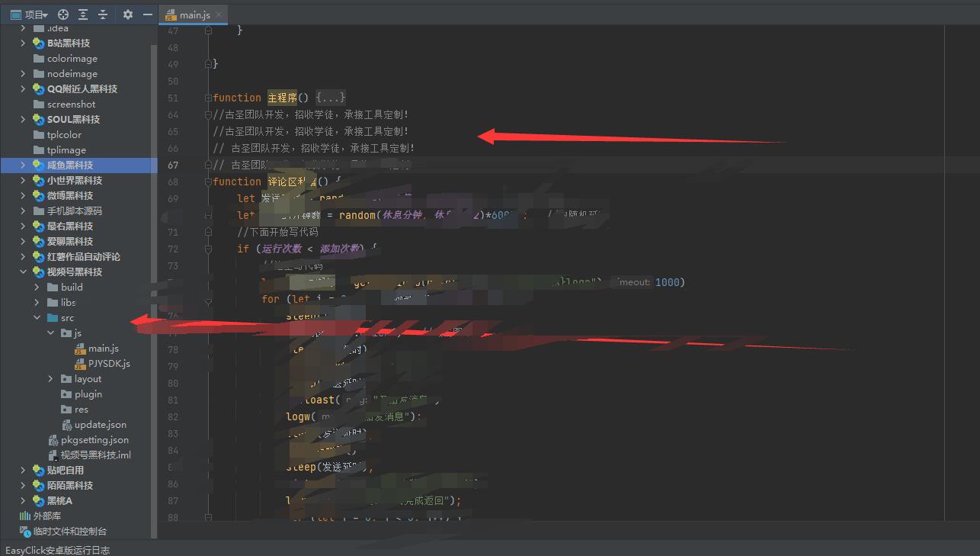Screen dimensions: 980x556
Task: Click the screenshot folder icon
Action: click(39, 104)
